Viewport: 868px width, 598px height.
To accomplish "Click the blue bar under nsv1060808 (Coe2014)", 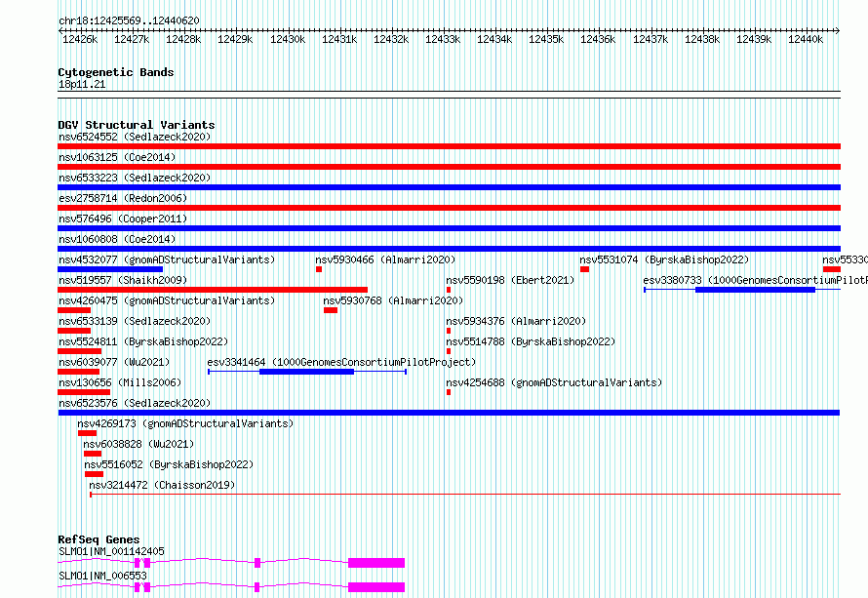I will coord(449,249).
